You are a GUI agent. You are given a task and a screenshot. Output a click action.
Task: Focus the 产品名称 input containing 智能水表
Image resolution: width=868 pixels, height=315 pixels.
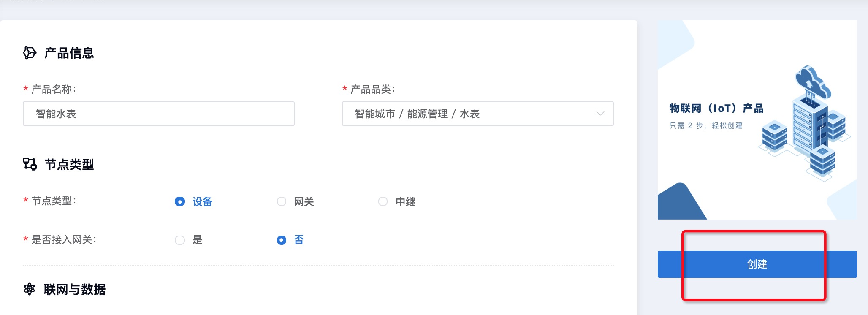click(158, 114)
